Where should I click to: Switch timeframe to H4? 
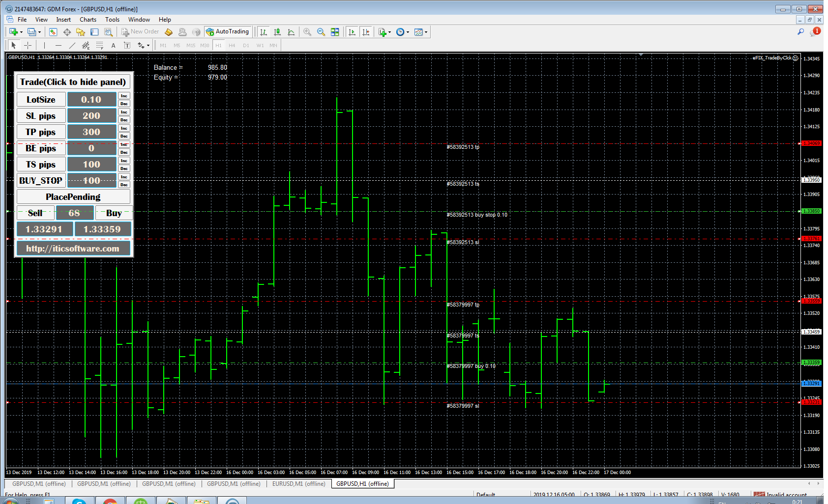point(232,45)
